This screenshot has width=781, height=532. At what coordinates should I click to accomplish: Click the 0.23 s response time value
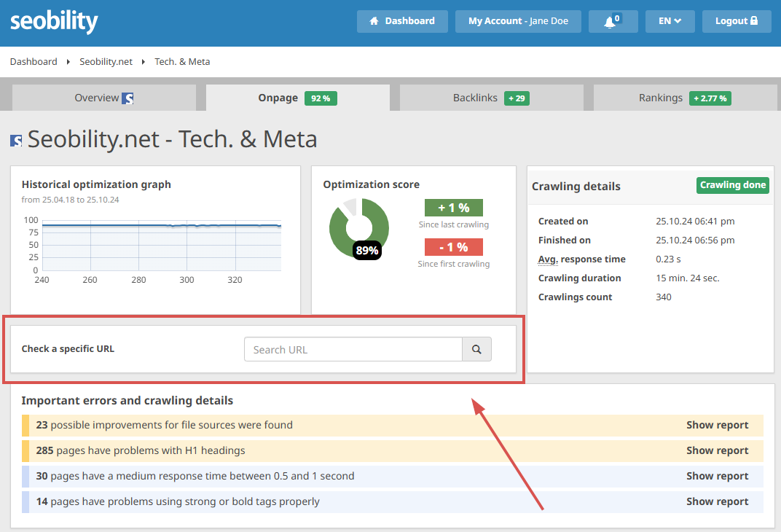tap(668, 259)
